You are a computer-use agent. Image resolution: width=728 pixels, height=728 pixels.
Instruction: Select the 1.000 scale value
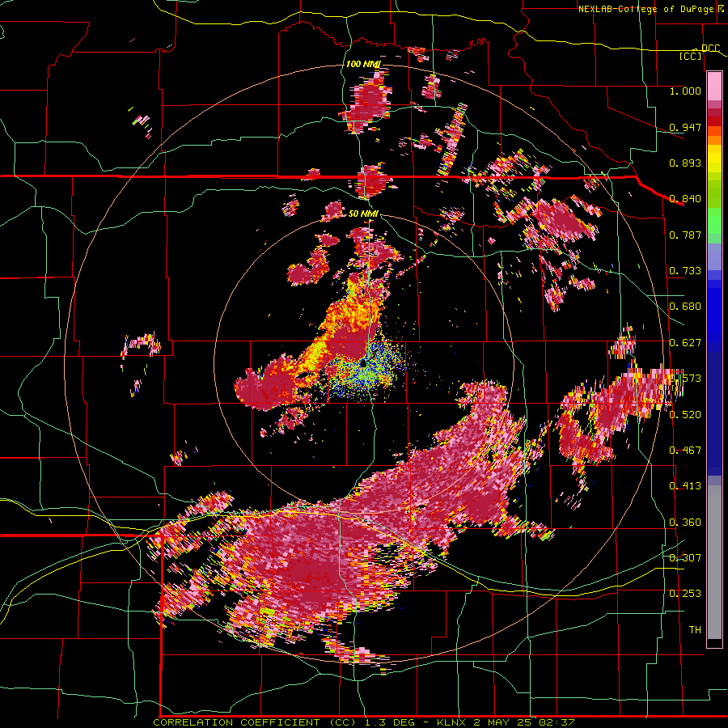pos(685,91)
